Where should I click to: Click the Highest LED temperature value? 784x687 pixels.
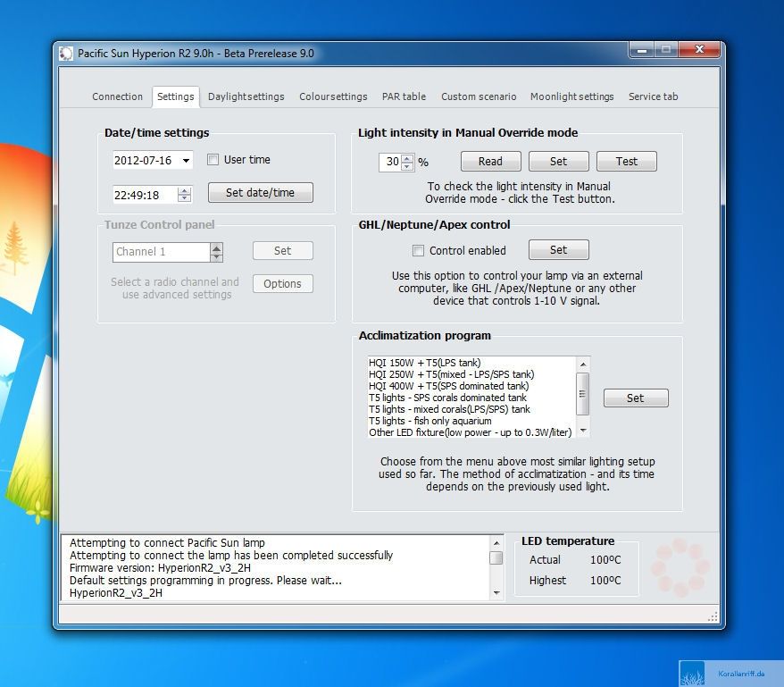[x=605, y=581]
